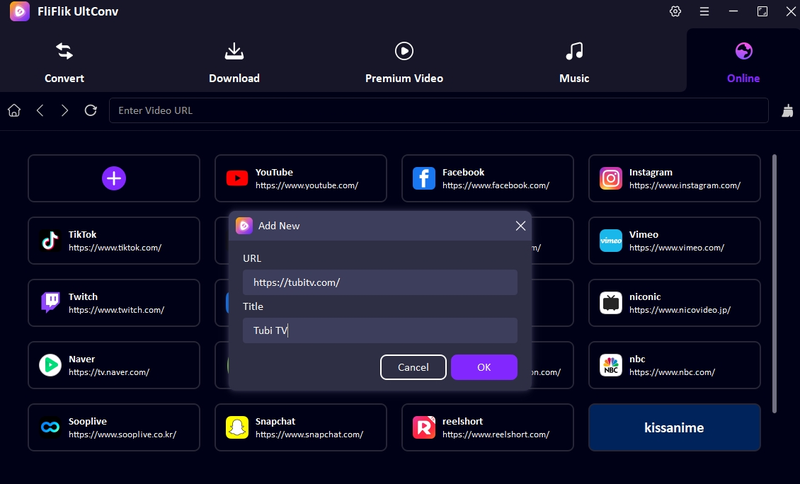Viewport: 800px width, 484px height.
Task: Click the forward navigation arrow
Action: pyautogui.click(x=64, y=110)
